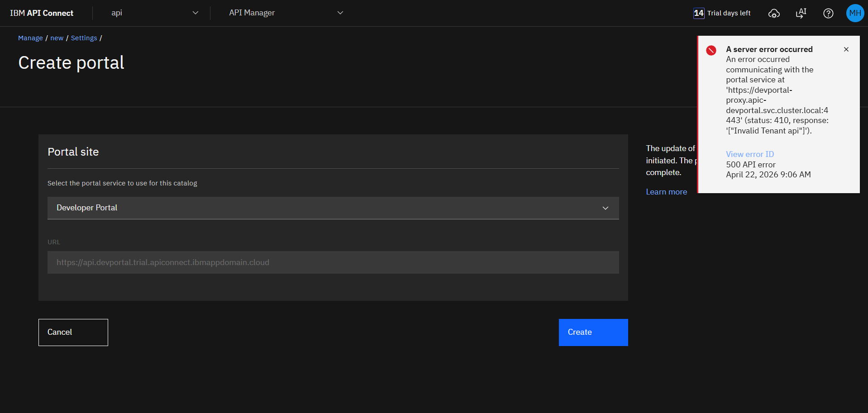Click 'Select the portal service' label text
Image resolution: width=868 pixels, height=413 pixels.
point(122,183)
